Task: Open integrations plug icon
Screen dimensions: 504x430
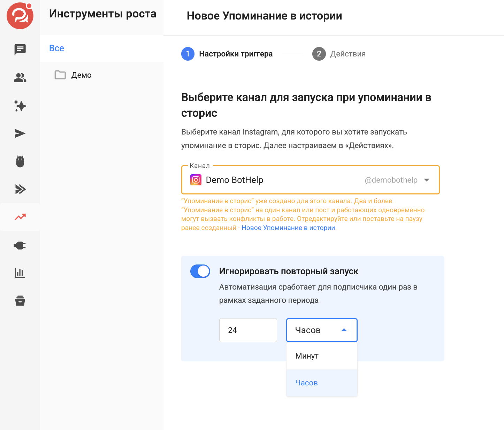Action: coord(20,245)
